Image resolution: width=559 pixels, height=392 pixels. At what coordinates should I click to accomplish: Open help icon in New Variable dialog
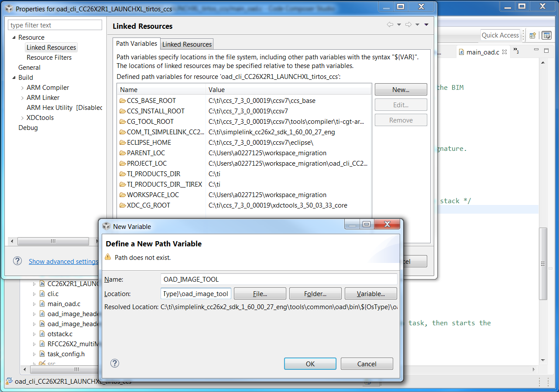(x=115, y=363)
